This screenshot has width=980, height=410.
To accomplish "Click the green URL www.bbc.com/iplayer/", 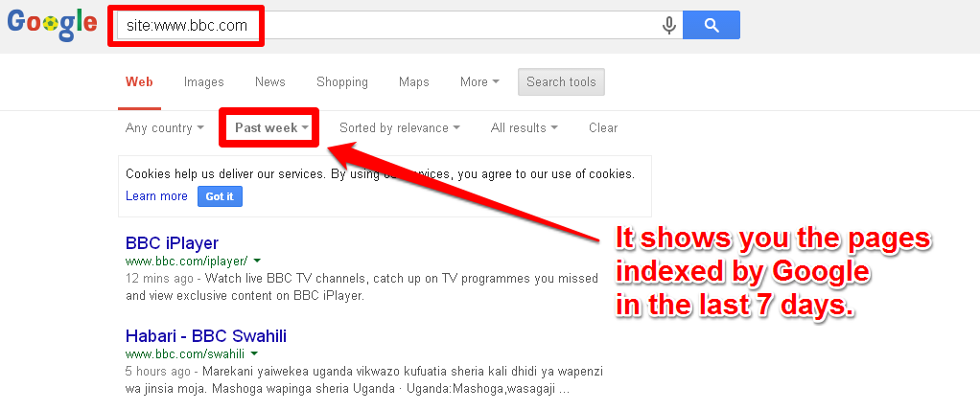I will 186,261.
